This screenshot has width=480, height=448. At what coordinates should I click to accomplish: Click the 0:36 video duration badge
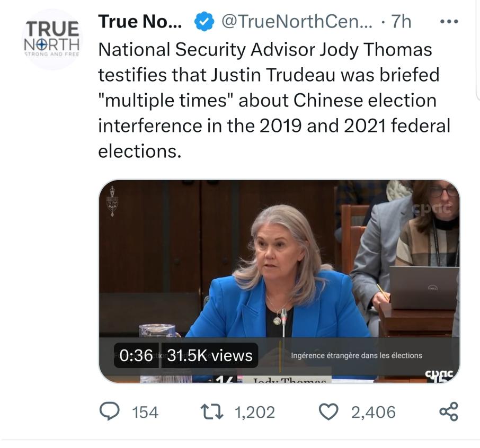tap(136, 355)
